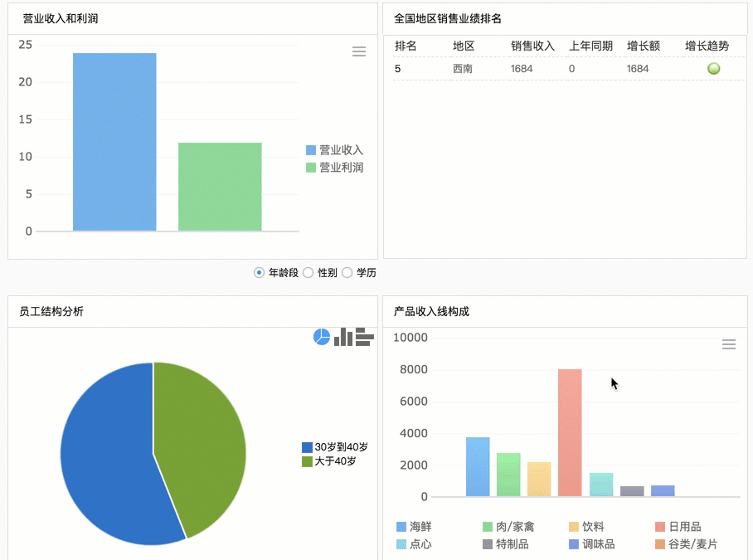753x560 pixels.
Task: Click 大于40岁 pie legend entry
Action: pyautogui.click(x=329, y=461)
